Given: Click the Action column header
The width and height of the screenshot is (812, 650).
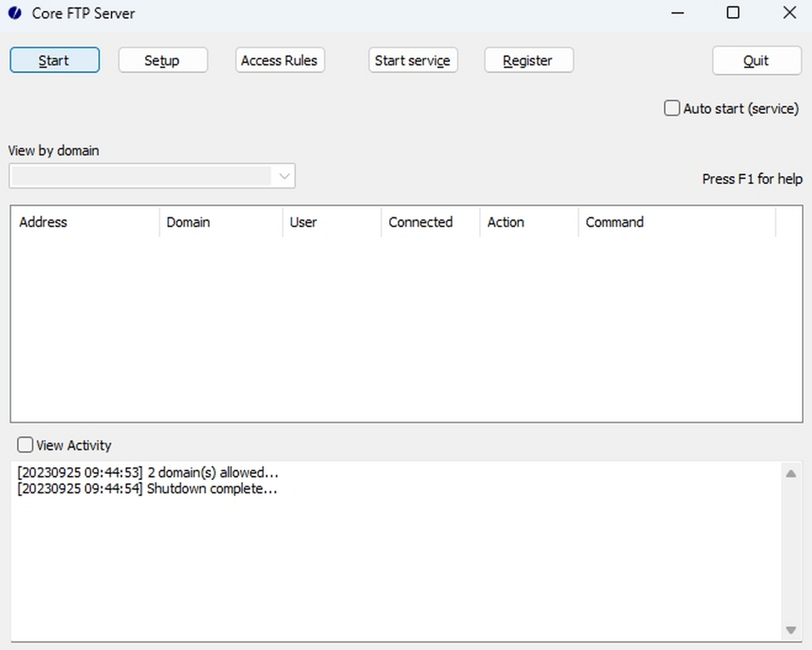Looking at the screenshot, I should [505, 222].
